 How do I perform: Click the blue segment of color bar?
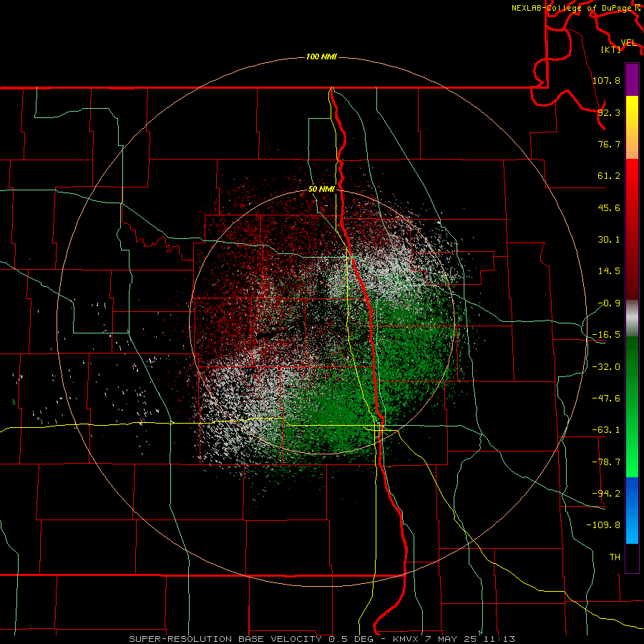click(x=632, y=510)
